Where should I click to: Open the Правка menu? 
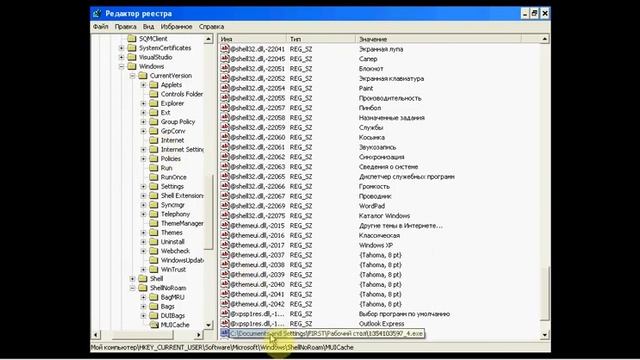click(x=125, y=27)
